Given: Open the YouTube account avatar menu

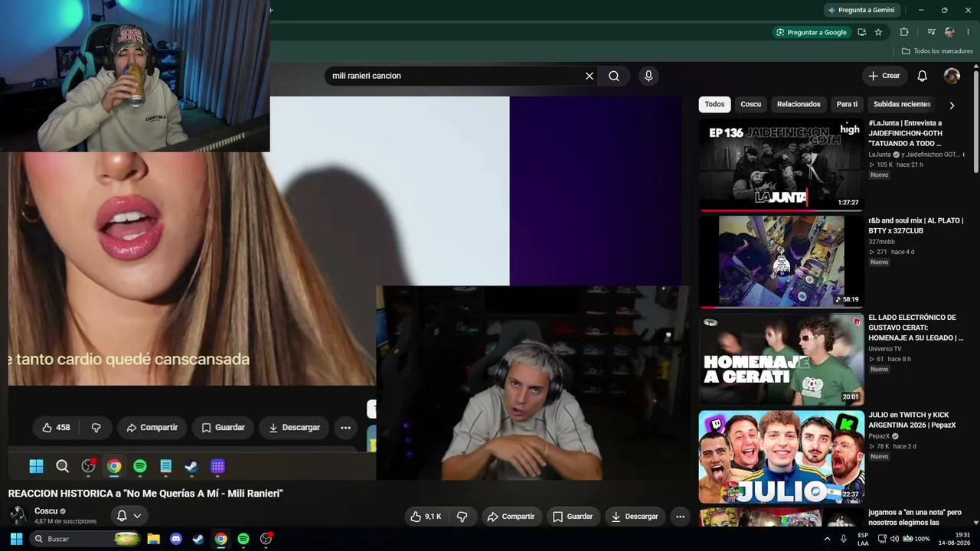Looking at the screenshot, I should click(952, 76).
